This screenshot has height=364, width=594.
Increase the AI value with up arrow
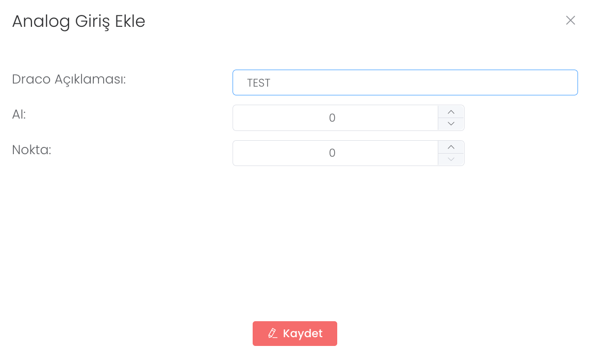(451, 112)
